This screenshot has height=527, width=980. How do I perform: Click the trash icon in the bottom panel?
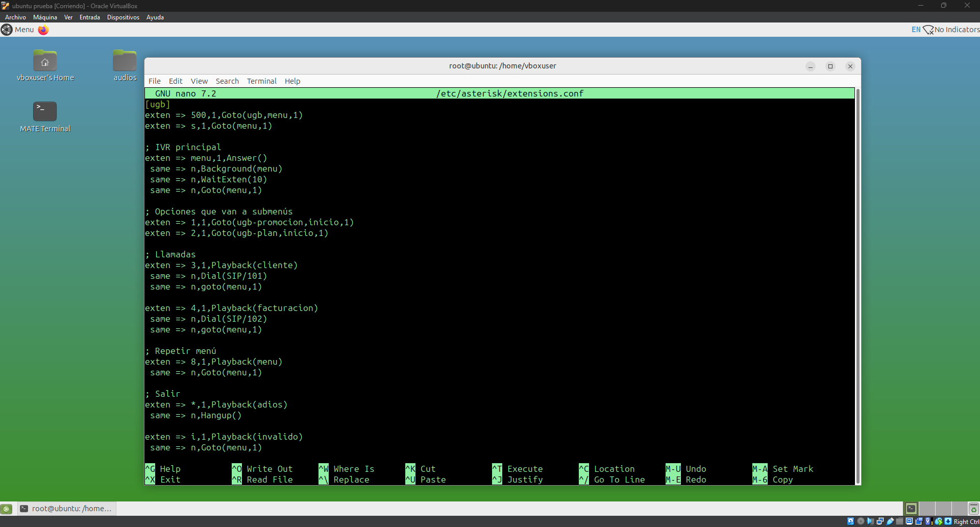[x=974, y=509]
